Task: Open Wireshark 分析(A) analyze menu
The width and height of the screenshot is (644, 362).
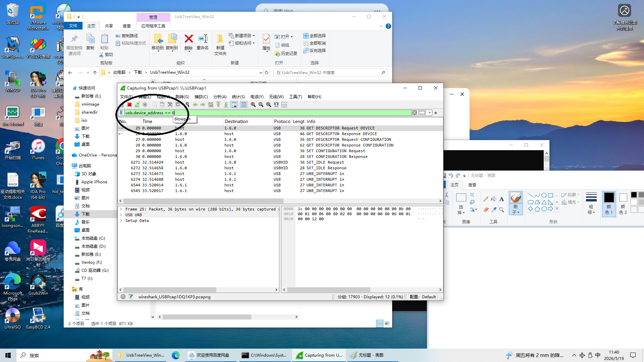Action: pyautogui.click(x=220, y=97)
